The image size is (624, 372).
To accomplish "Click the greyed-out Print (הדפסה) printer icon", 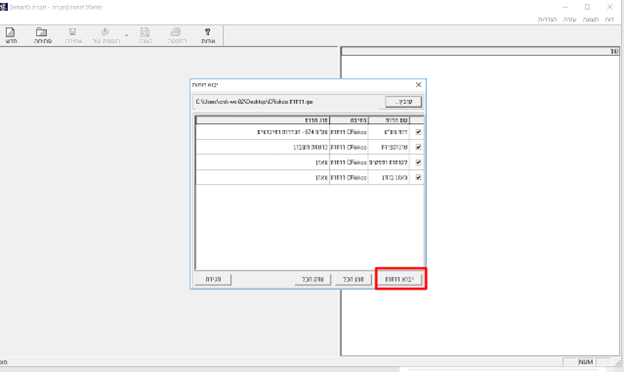I will 176,32.
